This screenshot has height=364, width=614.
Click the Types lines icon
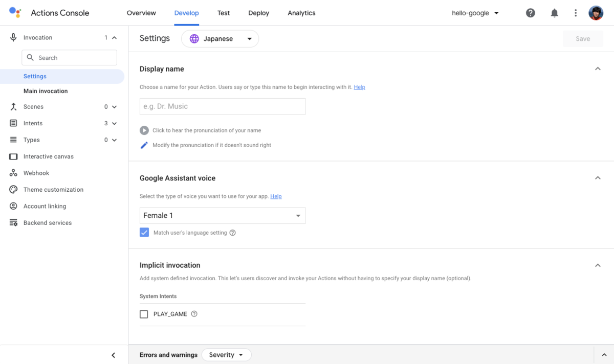pos(13,140)
